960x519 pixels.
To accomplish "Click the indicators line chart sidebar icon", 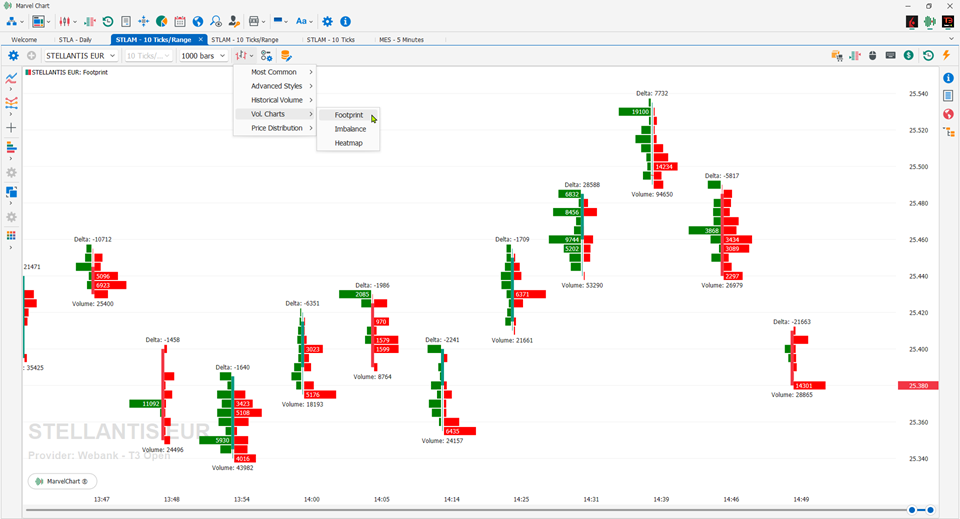I will coord(11,78).
